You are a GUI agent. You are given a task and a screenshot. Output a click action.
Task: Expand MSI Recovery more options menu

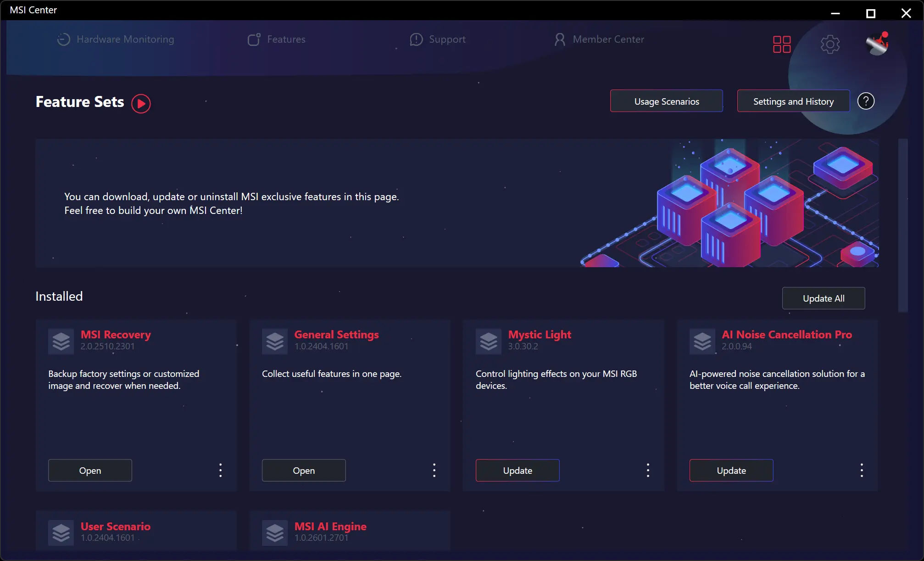221,470
